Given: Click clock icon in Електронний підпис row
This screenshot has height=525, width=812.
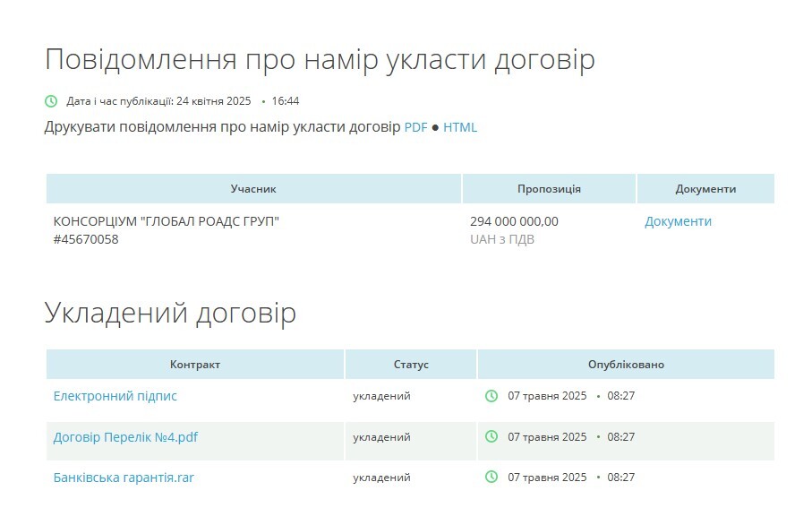Looking at the screenshot, I should [x=491, y=396].
